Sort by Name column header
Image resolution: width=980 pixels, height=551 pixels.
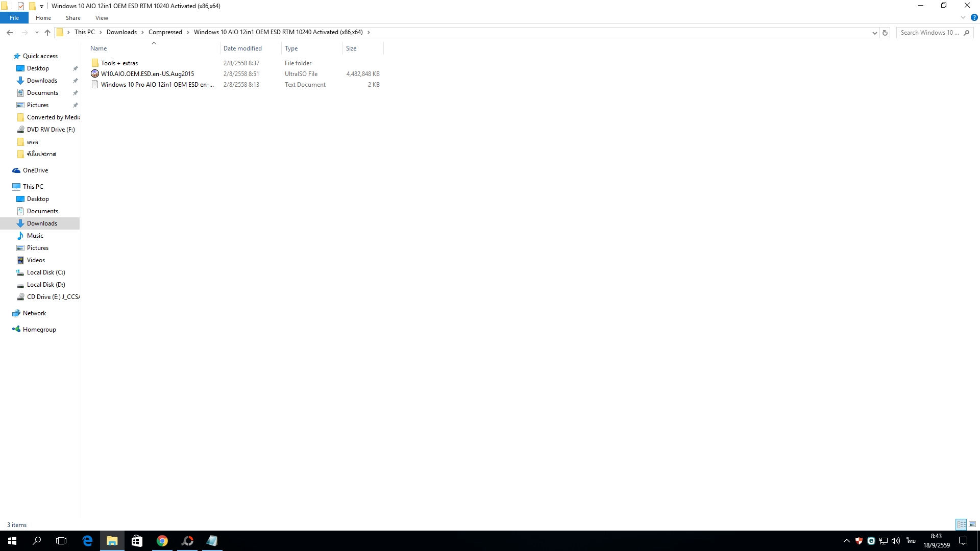pyautogui.click(x=153, y=48)
